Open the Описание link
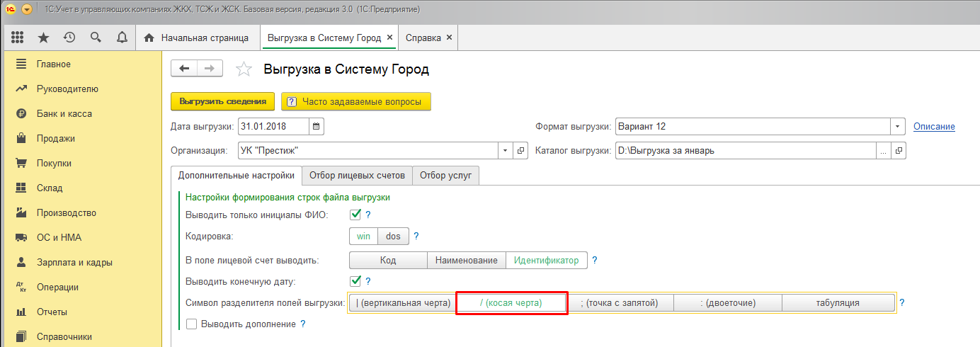Screen dimensions: 980x347 [934, 127]
